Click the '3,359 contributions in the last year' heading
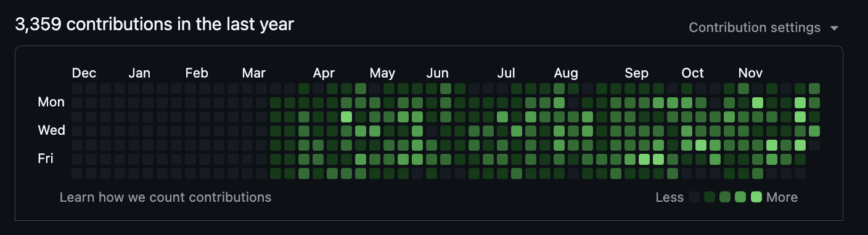Viewport: 868px width, 235px height. coord(154,25)
